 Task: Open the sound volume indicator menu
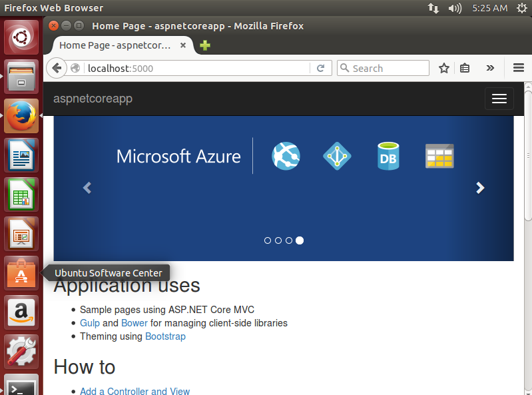pos(455,8)
